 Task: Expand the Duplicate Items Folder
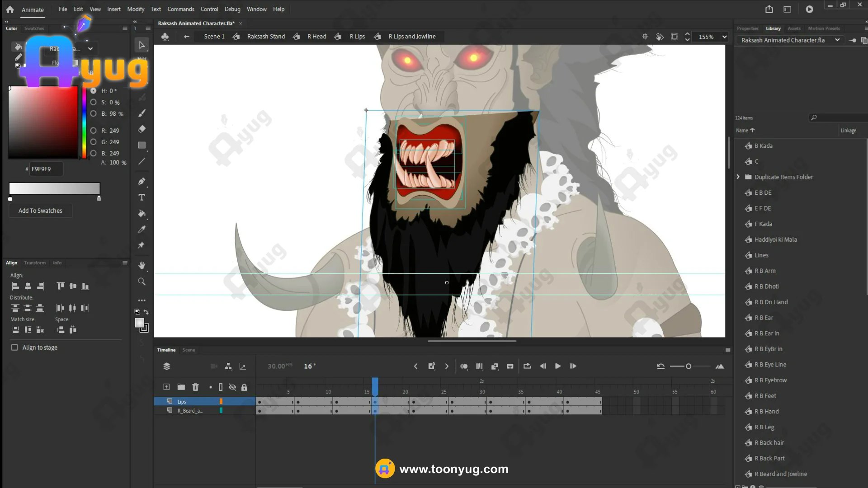click(738, 177)
